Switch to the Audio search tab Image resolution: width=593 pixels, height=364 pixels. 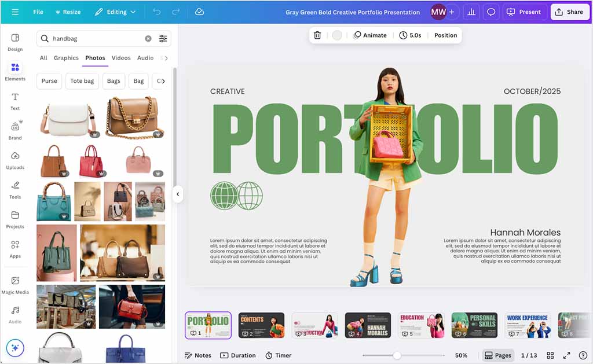point(145,58)
